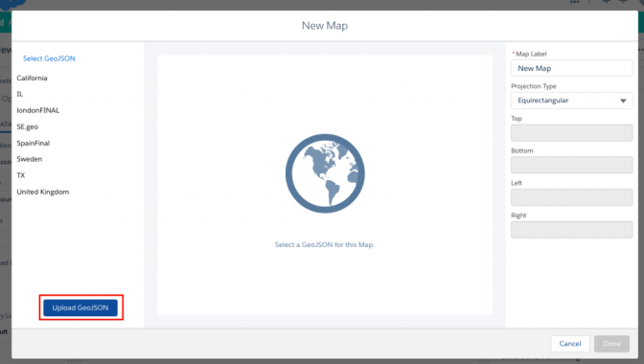Image resolution: width=644 pixels, height=364 pixels.
Task: Select the SE.geo list item
Action: click(x=28, y=126)
